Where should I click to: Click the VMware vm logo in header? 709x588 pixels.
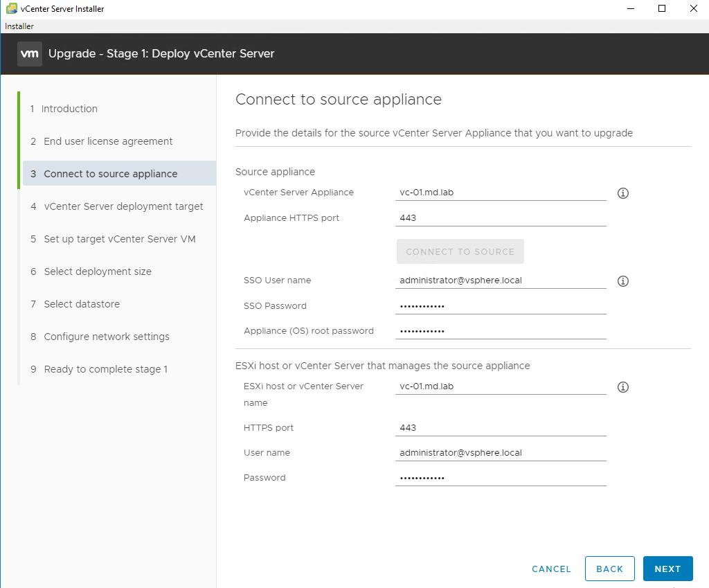coord(29,54)
